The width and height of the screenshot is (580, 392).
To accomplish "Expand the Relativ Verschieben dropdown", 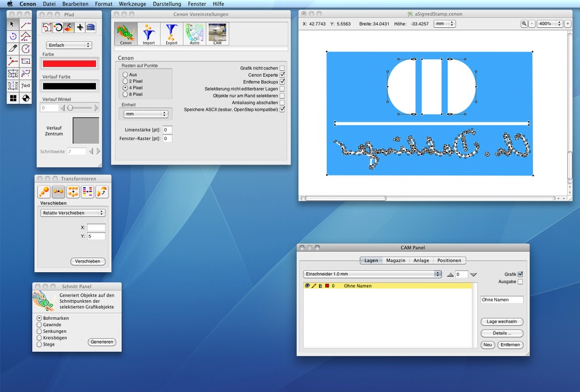I will [x=73, y=212].
